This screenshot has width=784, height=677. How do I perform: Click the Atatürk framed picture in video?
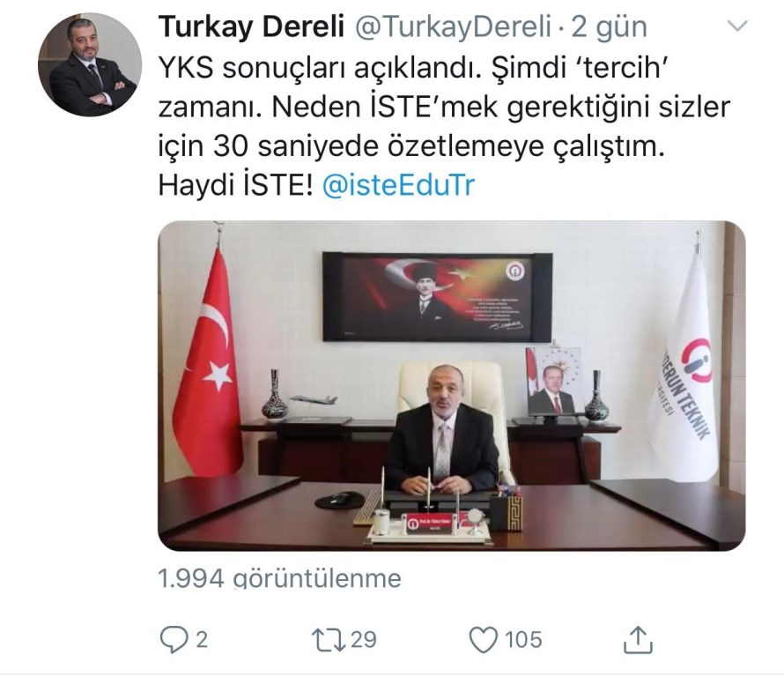(438, 297)
